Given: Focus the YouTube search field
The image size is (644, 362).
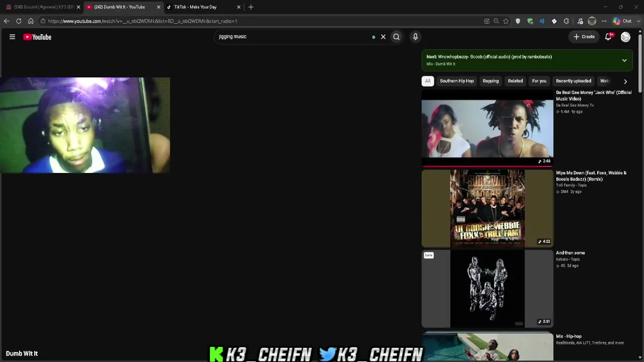Looking at the screenshot, I should (294, 37).
